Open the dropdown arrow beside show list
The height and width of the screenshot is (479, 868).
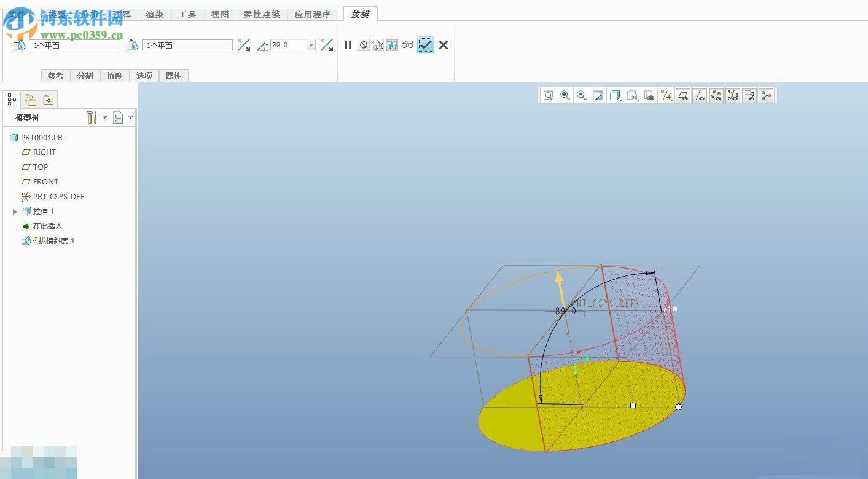130,117
